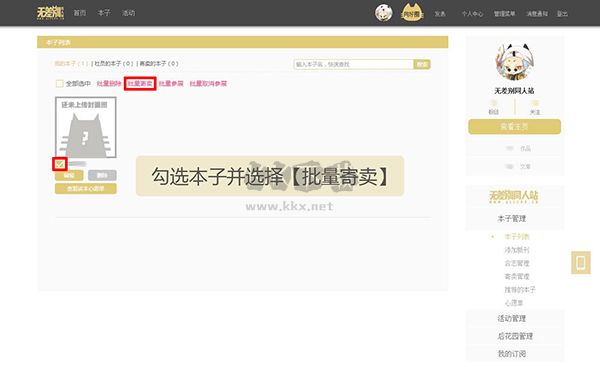Viewport: 600px width, 367px height.
Task: Open 个人中心 in the top navigation
Action: (472, 14)
